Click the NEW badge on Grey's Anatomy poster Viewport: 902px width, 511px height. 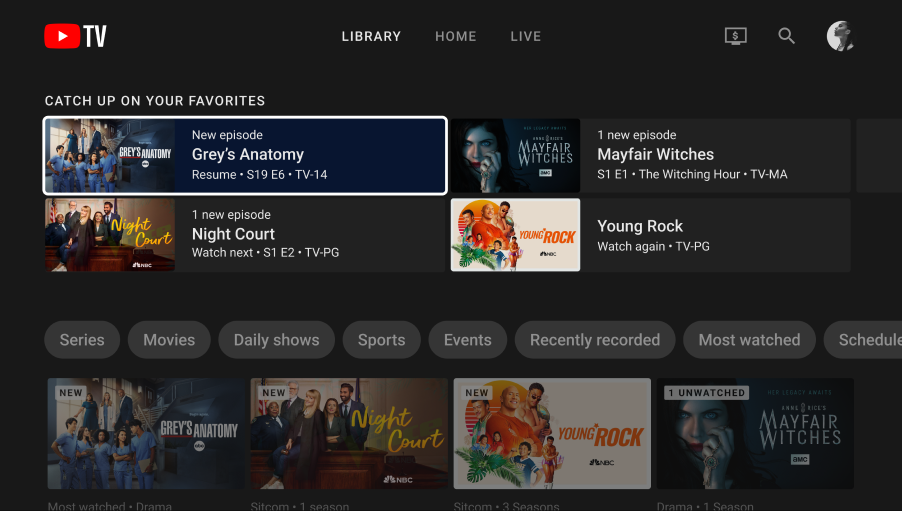71,392
